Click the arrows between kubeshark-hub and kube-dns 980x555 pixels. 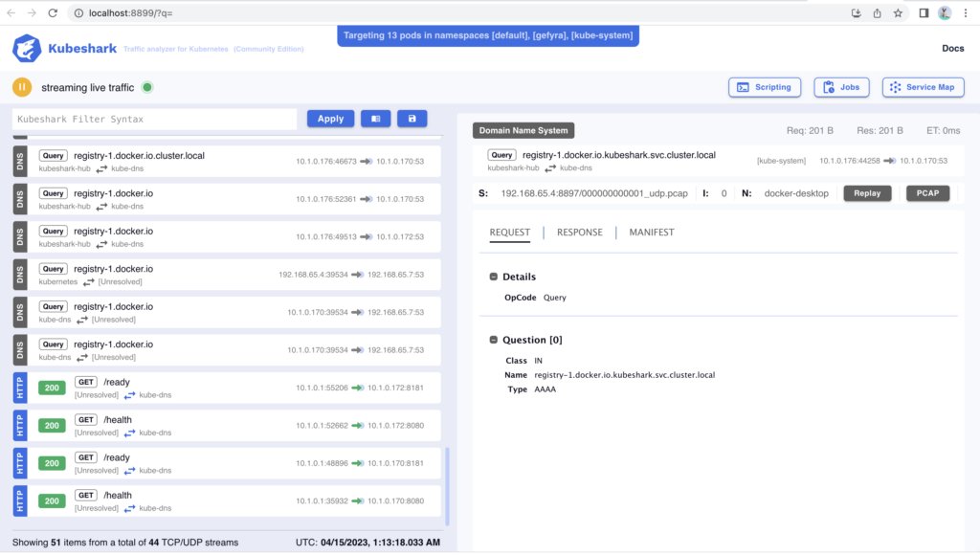click(x=549, y=168)
